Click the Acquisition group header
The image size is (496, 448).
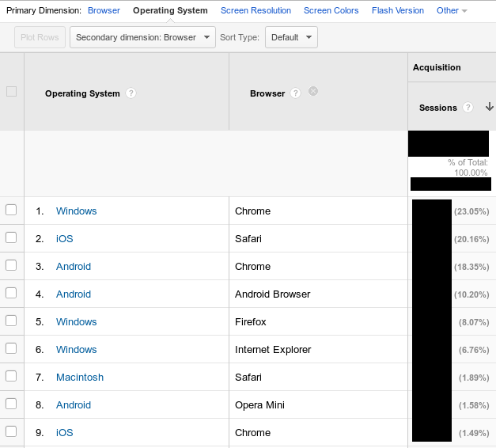click(437, 67)
